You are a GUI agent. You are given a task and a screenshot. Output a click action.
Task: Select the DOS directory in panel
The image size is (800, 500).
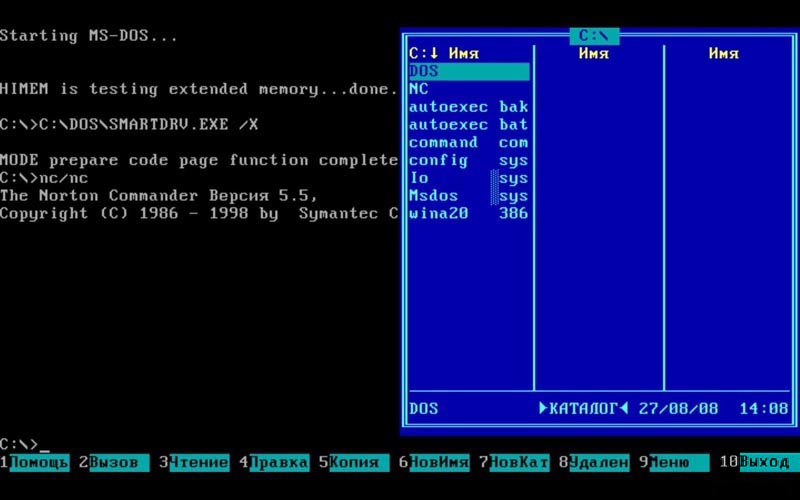click(469, 71)
